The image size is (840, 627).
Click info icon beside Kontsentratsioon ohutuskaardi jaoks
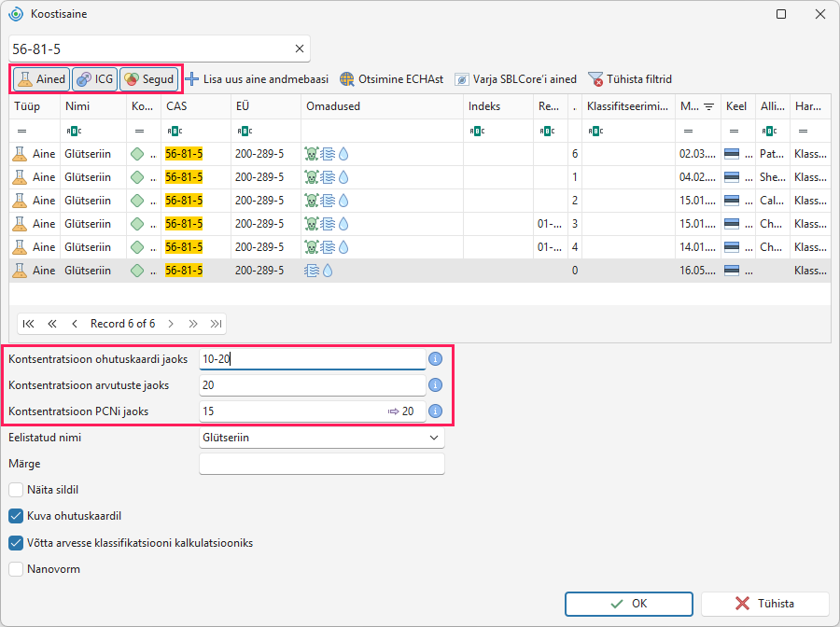click(x=436, y=358)
